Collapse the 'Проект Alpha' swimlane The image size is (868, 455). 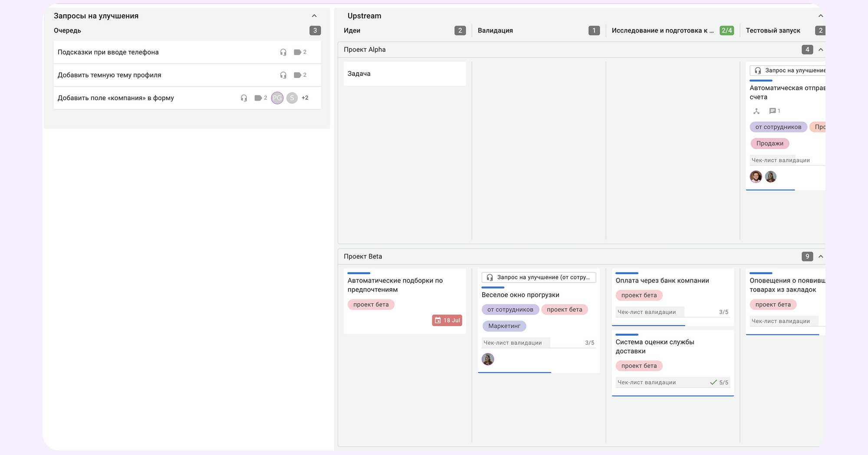click(821, 50)
